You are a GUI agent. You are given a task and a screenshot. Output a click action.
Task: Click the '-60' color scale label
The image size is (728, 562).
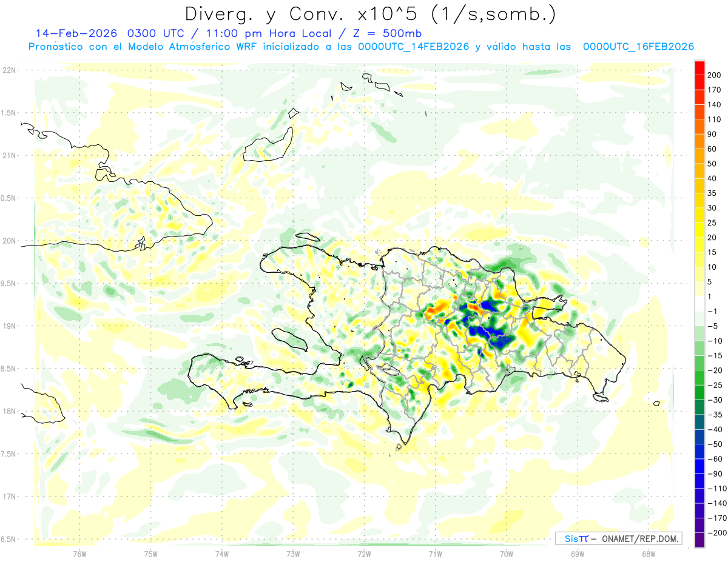coord(715,459)
